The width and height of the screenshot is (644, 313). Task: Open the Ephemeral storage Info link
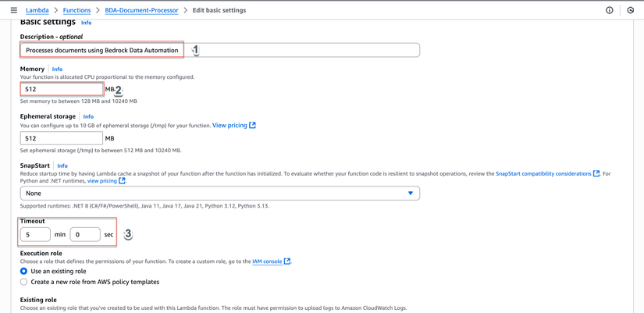[88, 116]
